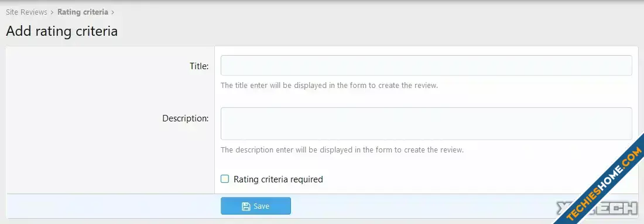Click inside the Description text area

tap(426, 124)
